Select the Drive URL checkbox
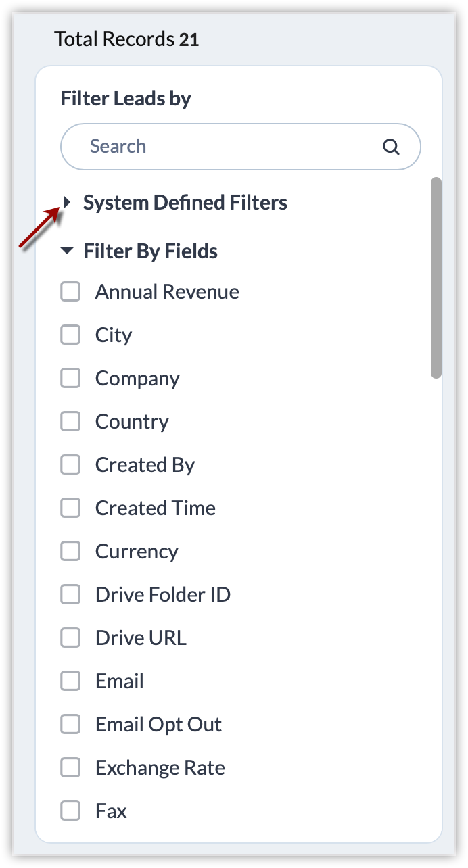The height and width of the screenshot is (868, 468). click(70, 638)
